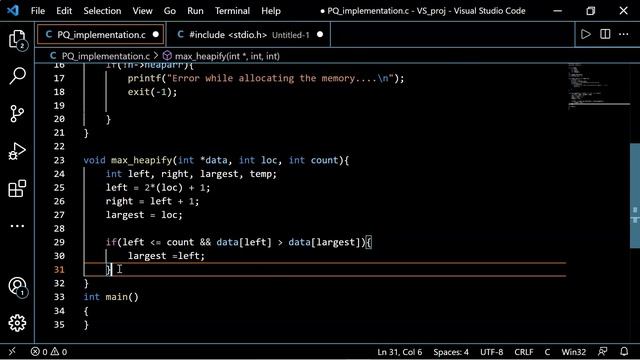Show additional views ellipsis in activity bar

click(x=17, y=226)
